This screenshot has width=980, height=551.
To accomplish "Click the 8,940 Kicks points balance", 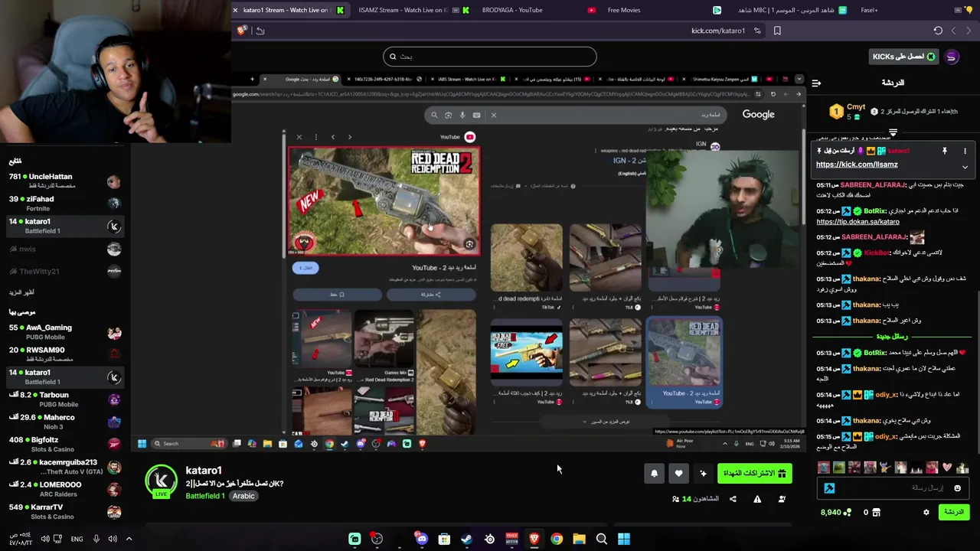I will point(836,512).
